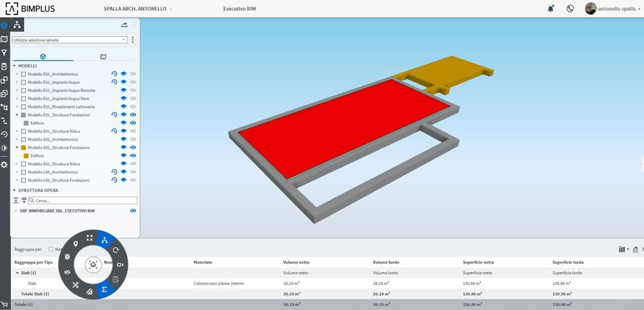
Task: Open the camera tool in radial menu
Action: coord(120,265)
